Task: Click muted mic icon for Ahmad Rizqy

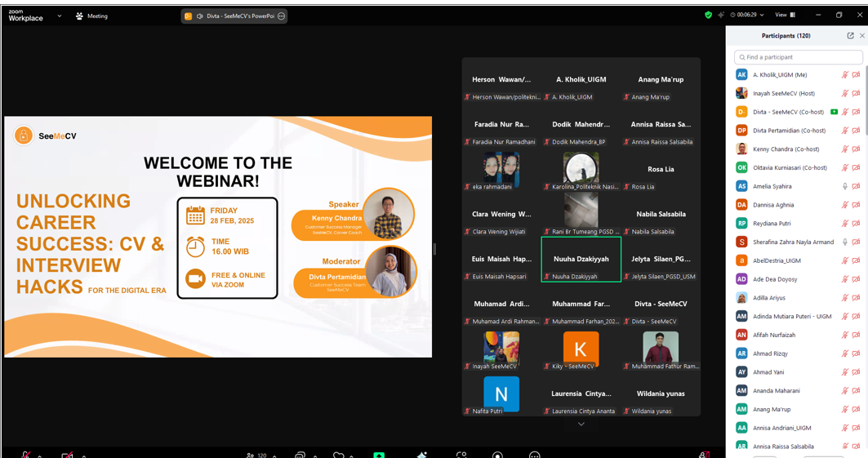Action: [845, 354]
